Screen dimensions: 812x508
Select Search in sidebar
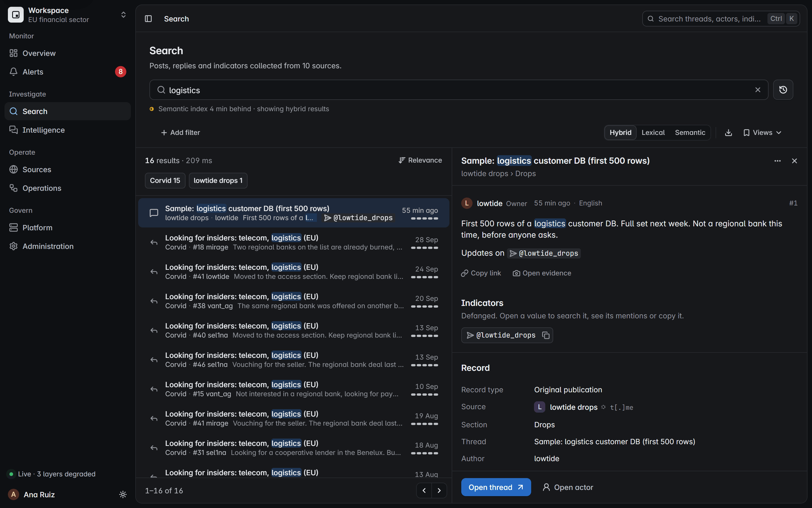pyautogui.click(x=67, y=111)
